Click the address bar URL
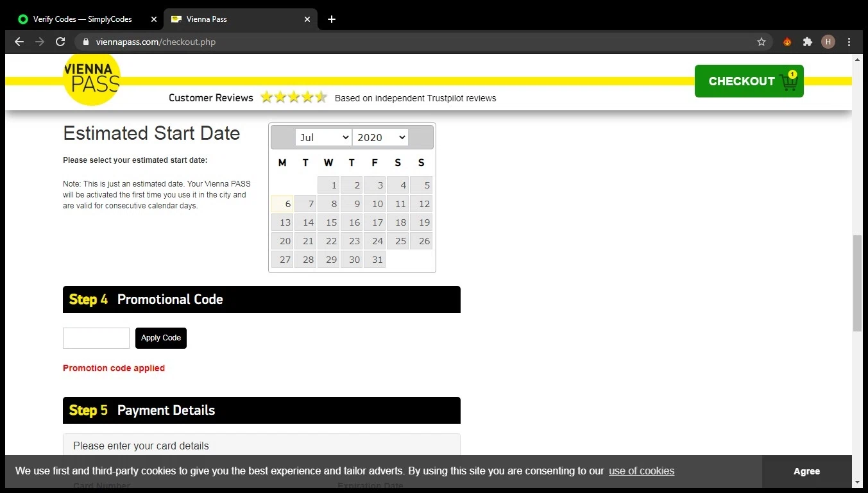The width and height of the screenshot is (868, 493). [156, 42]
